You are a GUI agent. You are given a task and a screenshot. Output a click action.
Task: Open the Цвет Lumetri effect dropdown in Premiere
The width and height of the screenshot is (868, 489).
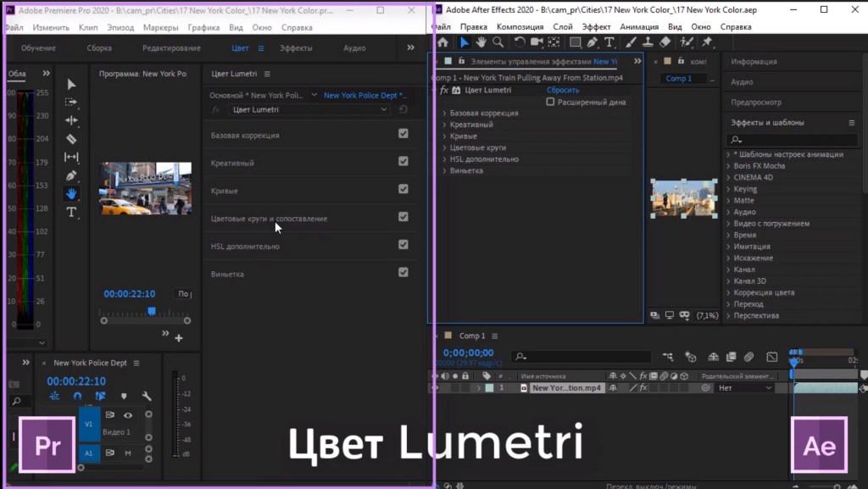[x=309, y=109]
